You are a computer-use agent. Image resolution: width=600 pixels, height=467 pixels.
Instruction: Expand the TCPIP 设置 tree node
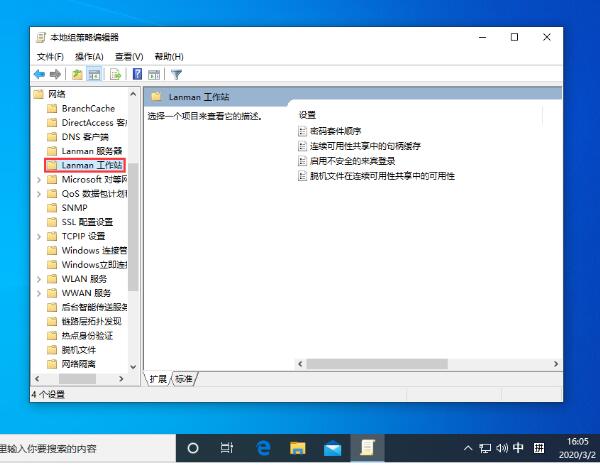coord(38,236)
